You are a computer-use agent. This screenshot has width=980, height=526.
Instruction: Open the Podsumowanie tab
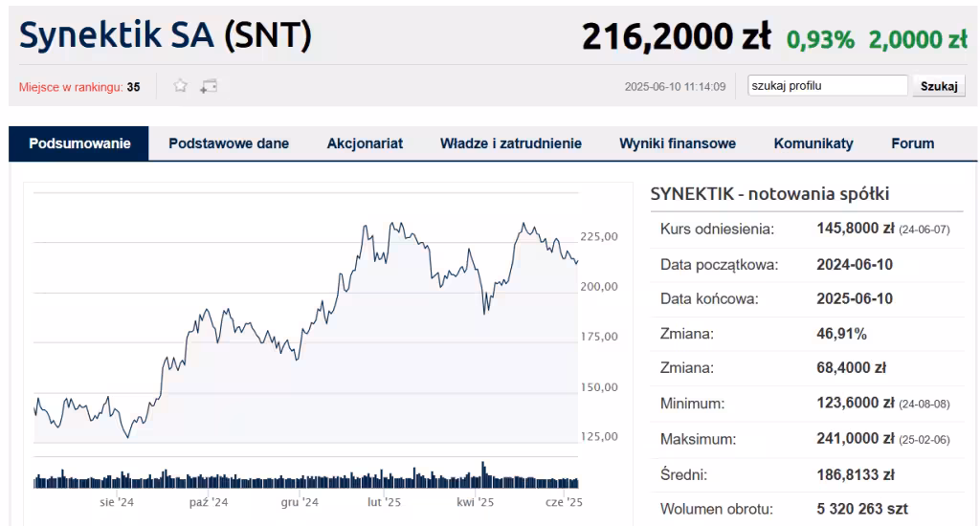[x=78, y=143]
